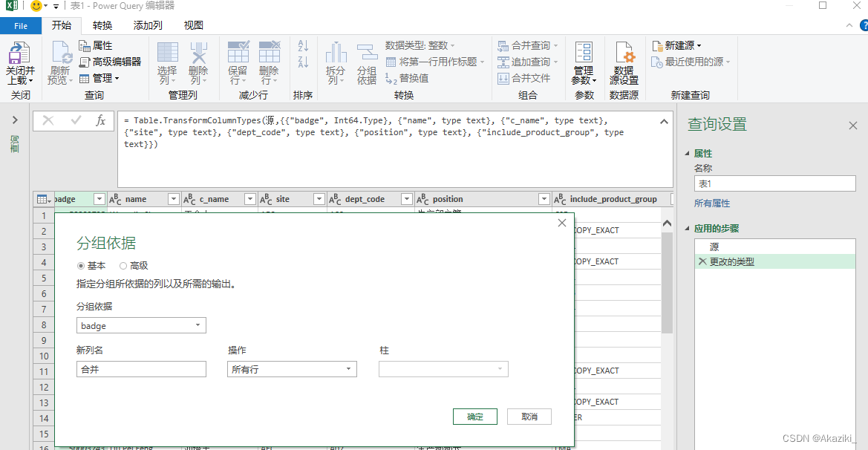Open the name column filter dropdown

coord(174,199)
